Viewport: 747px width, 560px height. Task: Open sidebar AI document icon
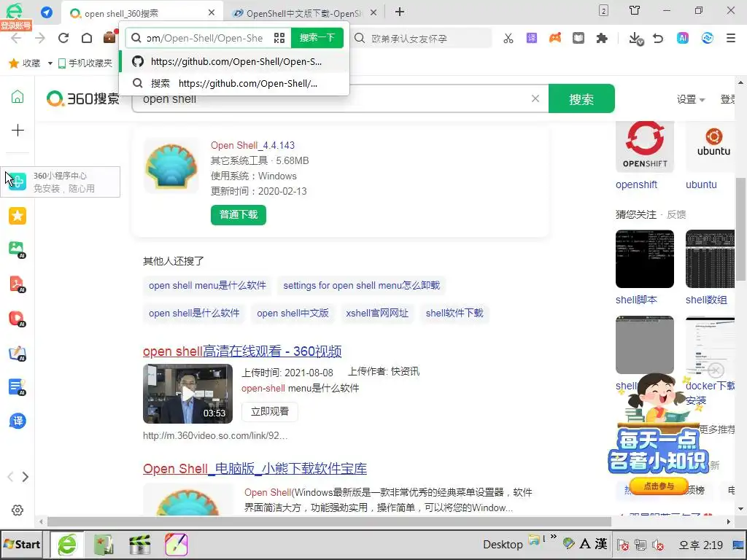[x=18, y=387]
